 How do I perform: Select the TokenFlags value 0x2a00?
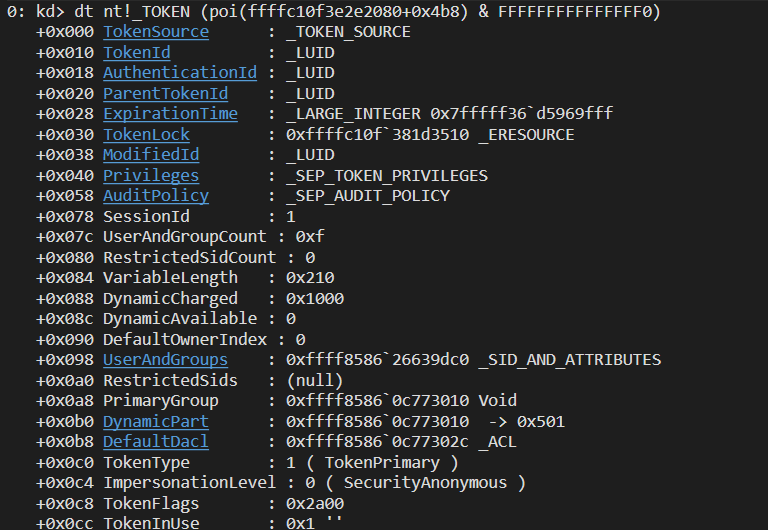tap(315, 504)
